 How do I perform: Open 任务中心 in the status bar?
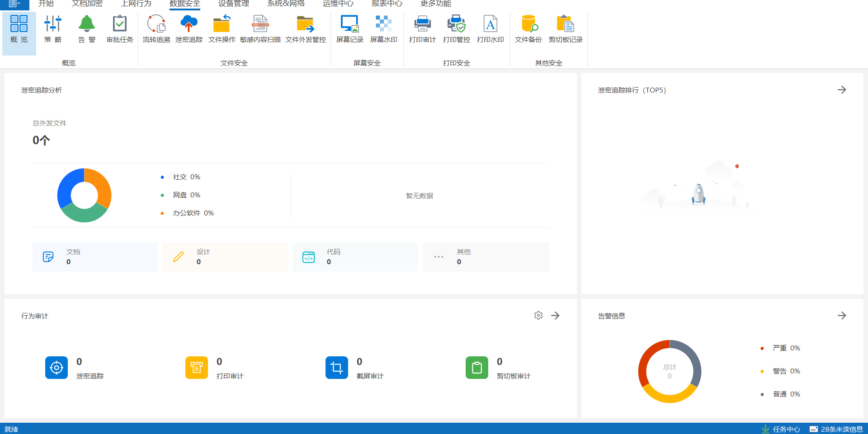click(x=781, y=429)
